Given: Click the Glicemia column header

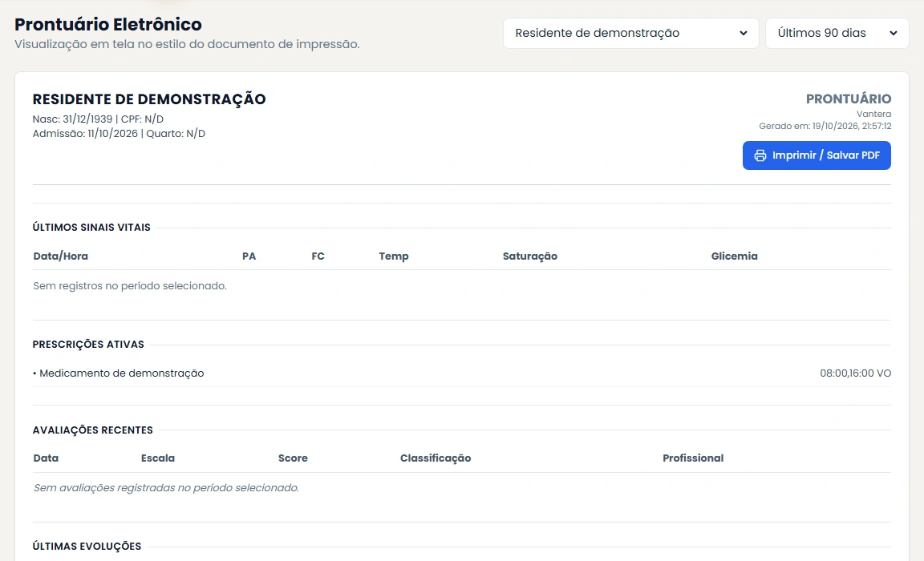Looking at the screenshot, I should click(x=734, y=256).
